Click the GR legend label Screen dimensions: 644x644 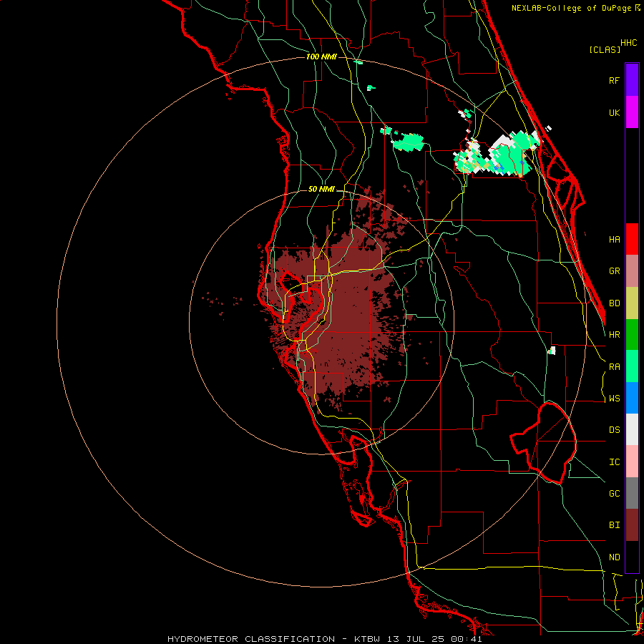[615, 271]
